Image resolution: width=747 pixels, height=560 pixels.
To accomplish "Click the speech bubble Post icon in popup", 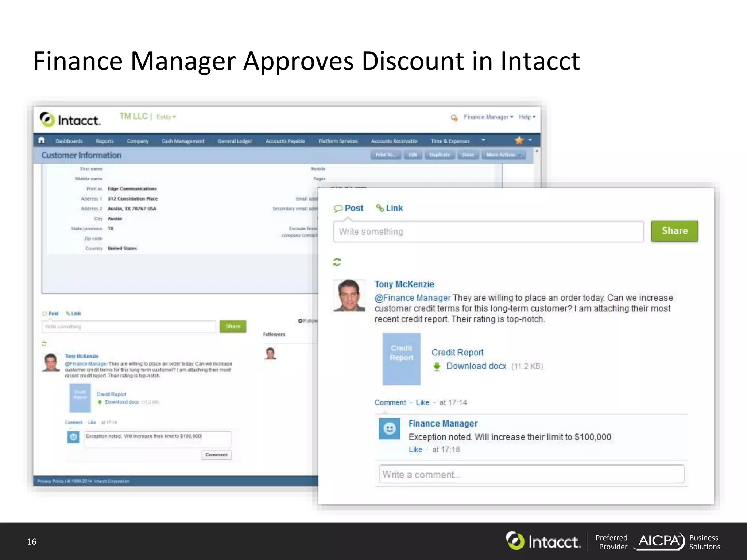I will click(x=338, y=209).
